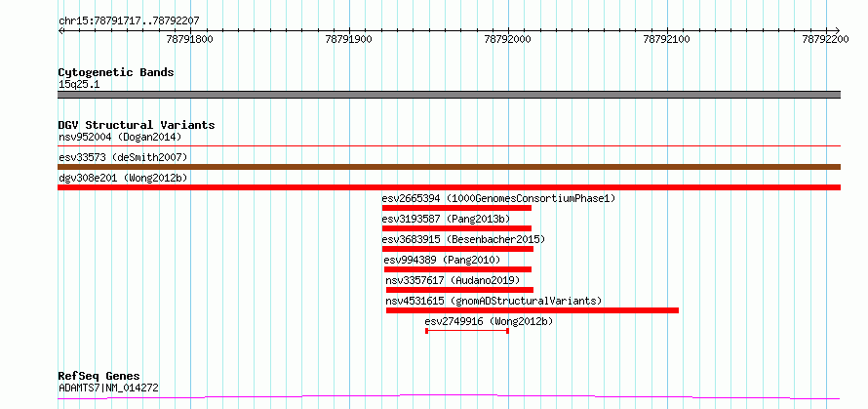Select the red bar under esv2665394
The width and height of the screenshot is (868, 409).
click(456, 208)
